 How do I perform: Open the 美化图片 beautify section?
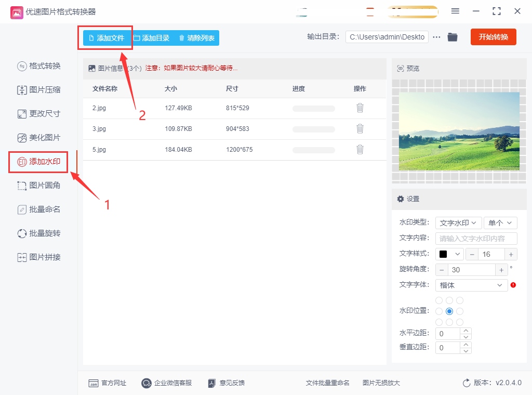(x=38, y=138)
